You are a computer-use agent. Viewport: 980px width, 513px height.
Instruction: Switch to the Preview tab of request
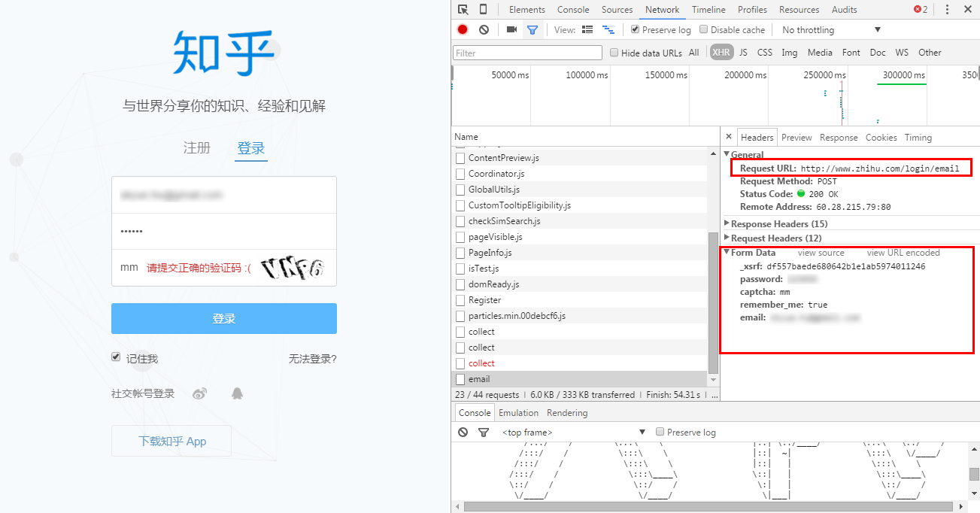(x=796, y=138)
